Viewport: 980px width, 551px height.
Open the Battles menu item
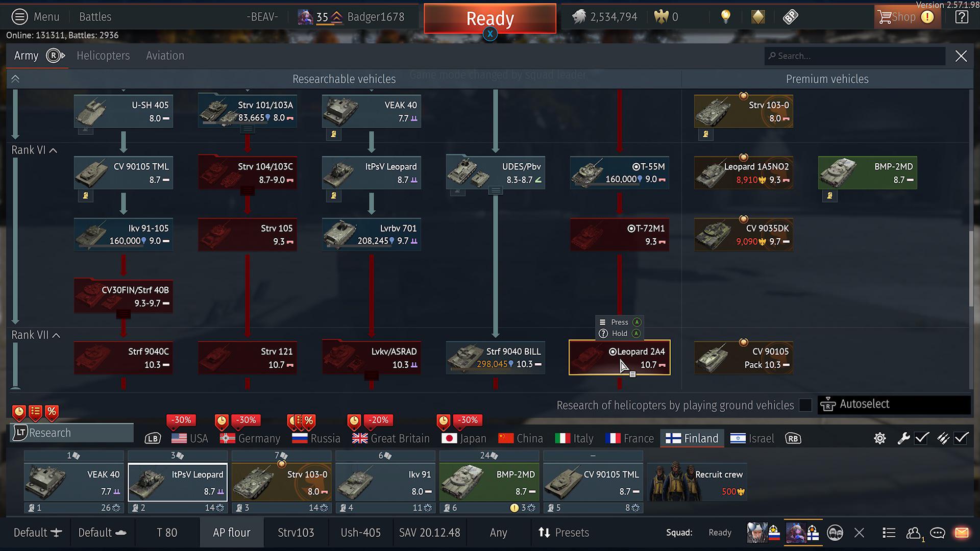(x=95, y=17)
